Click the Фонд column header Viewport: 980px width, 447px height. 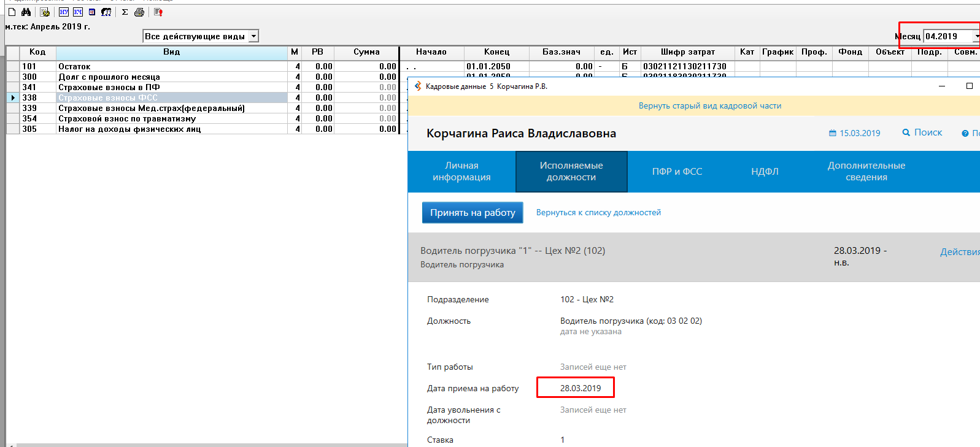[851, 52]
